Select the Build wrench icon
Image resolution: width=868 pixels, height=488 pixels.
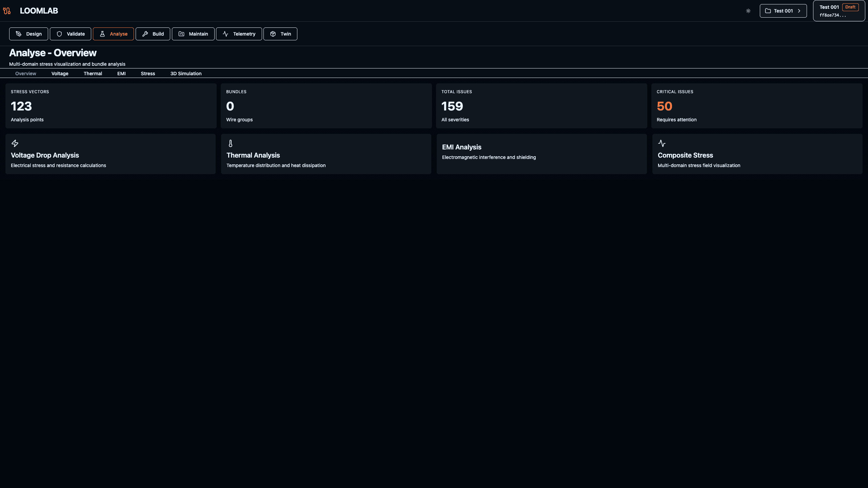coord(145,34)
